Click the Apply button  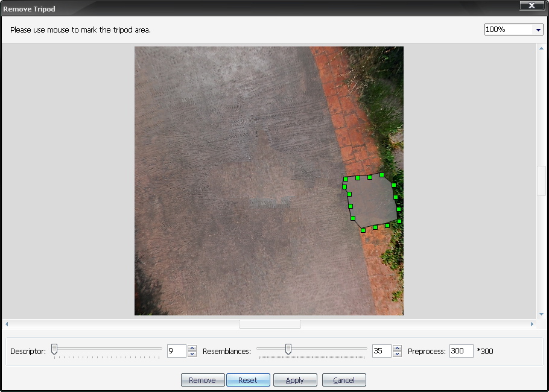(x=295, y=380)
